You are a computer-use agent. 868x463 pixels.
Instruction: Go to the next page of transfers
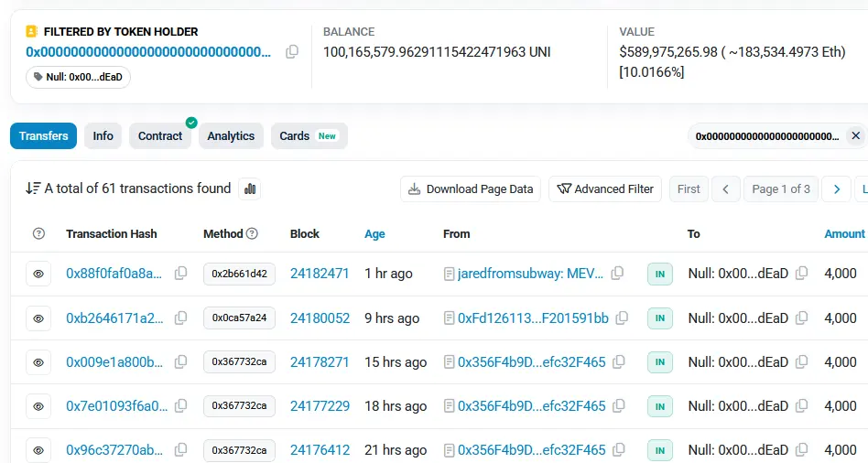click(837, 189)
